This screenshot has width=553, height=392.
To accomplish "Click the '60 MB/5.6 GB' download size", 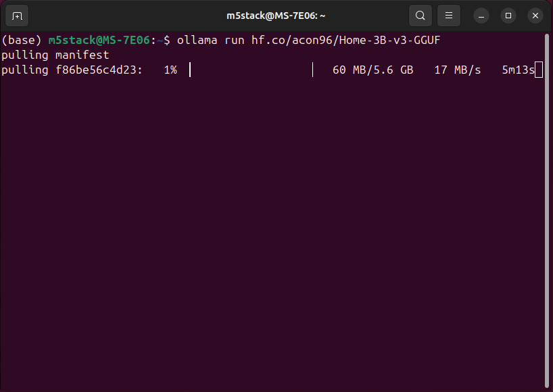I will click(x=372, y=70).
